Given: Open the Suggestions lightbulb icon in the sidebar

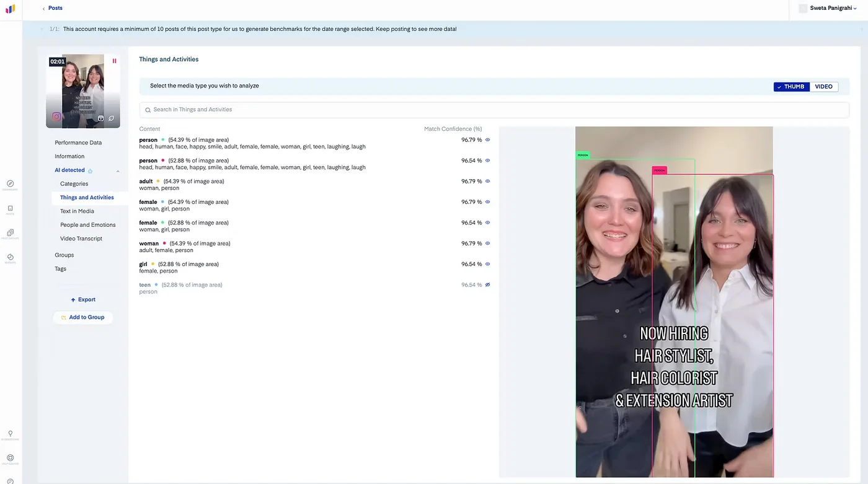Looking at the screenshot, I should 10,434.
